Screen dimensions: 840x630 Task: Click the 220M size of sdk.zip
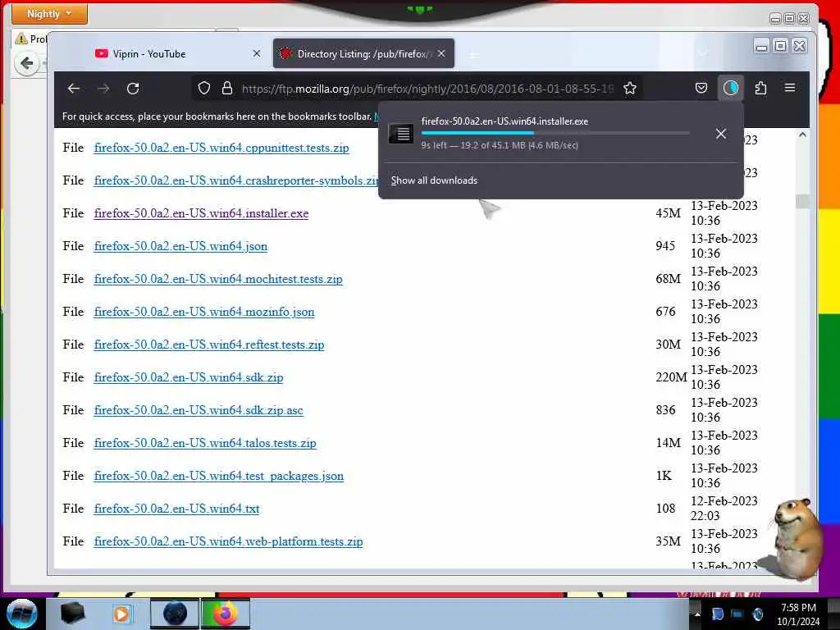tap(671, 377)
